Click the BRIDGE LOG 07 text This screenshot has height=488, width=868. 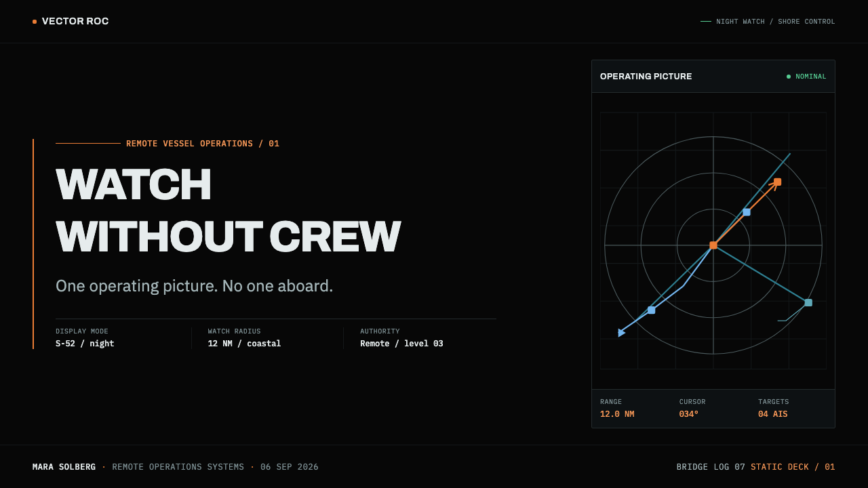711,467
